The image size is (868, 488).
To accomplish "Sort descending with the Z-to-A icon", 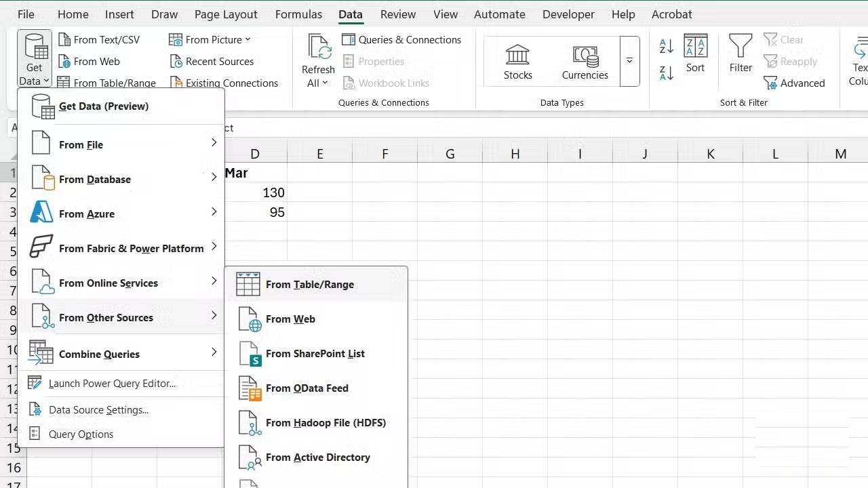I will coord(667,73).
